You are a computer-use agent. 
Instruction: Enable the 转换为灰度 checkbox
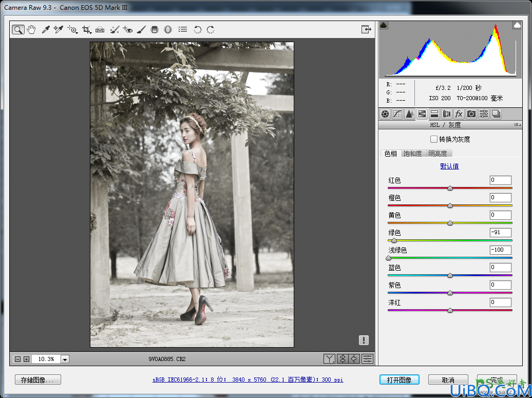[x=433, y=139]
